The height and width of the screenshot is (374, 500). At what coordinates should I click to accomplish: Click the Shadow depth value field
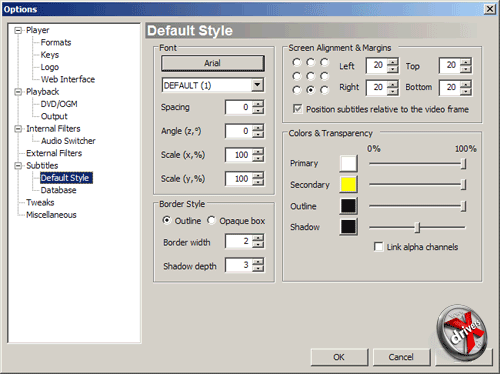[239, 265]
